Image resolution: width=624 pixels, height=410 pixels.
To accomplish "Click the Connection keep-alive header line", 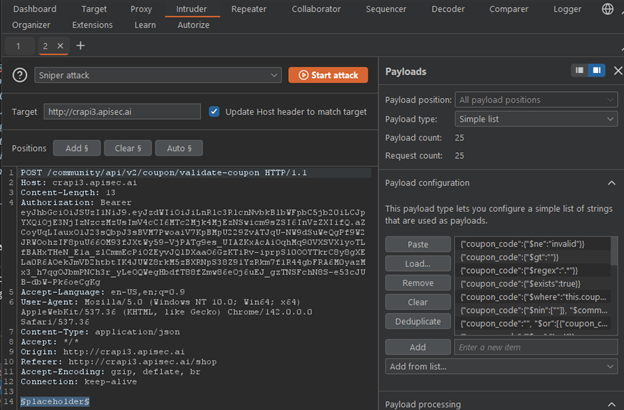I will pyautogui.click(x=78, y=382).
